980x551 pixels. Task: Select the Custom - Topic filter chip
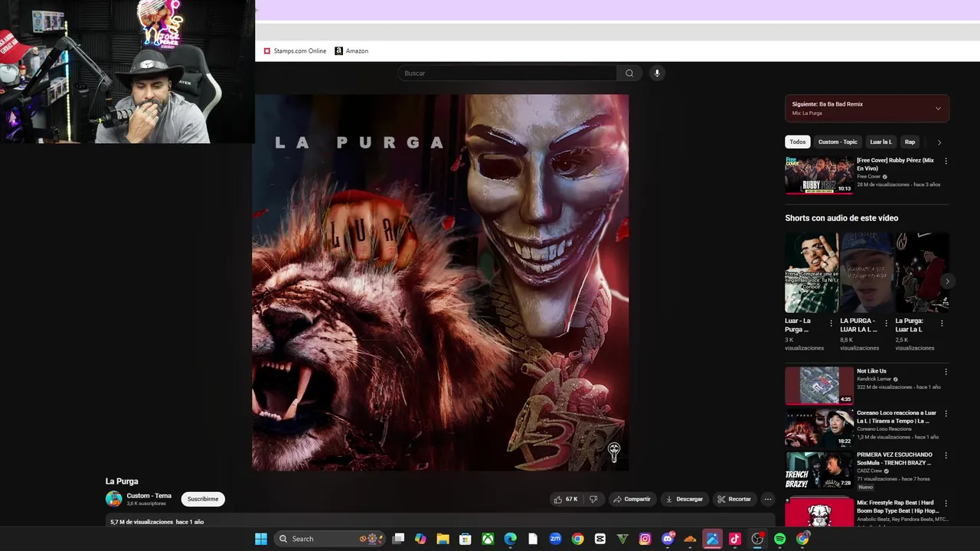pos(838,142)
